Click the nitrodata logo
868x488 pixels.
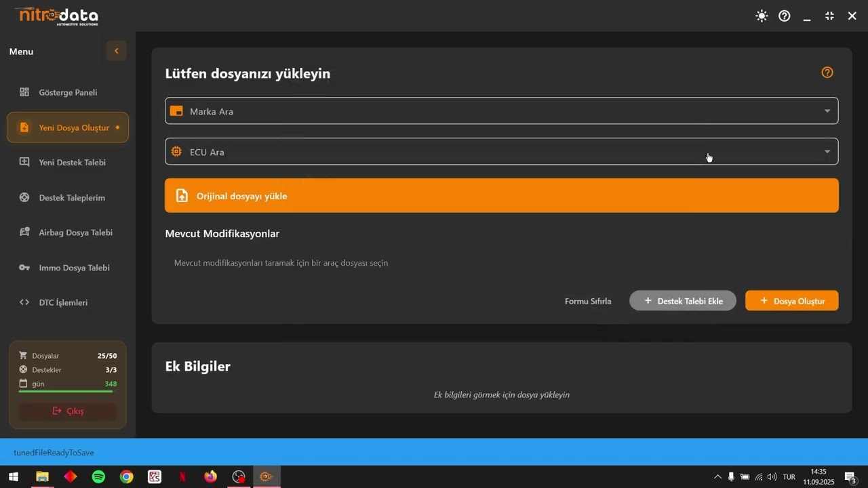point(57,16)
